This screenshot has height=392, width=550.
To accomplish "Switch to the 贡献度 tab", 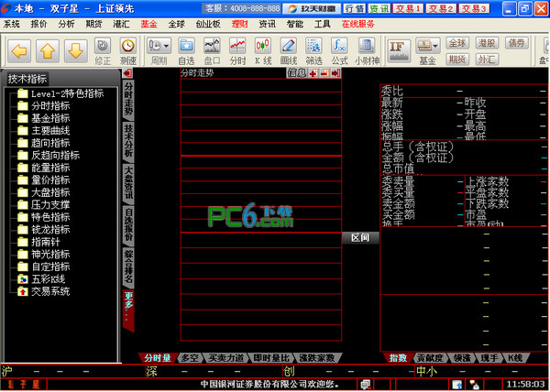I will click(429, 357).
